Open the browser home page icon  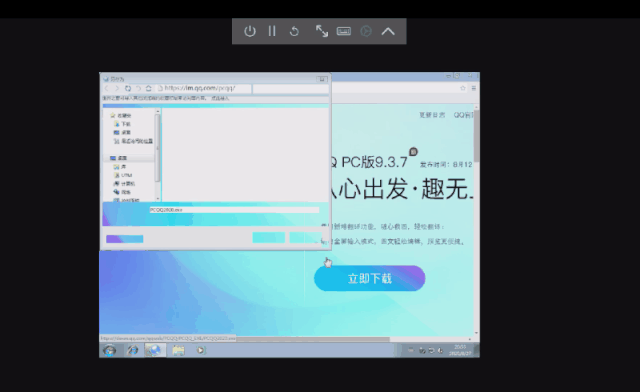149,88
